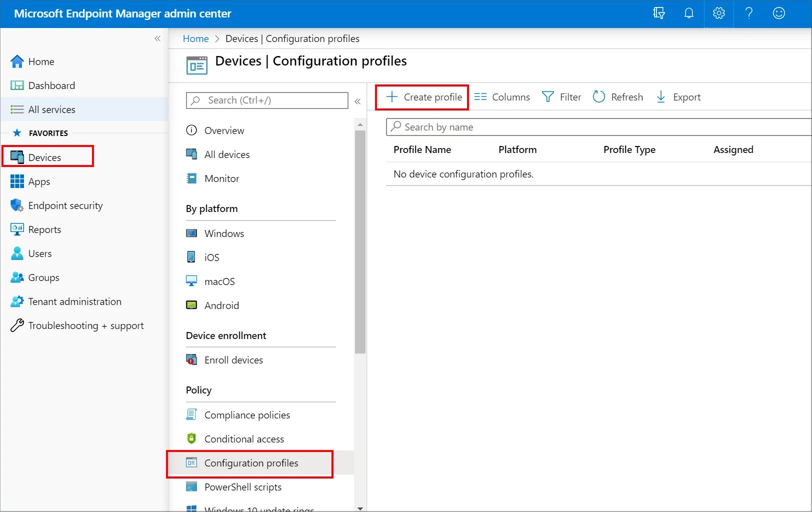Click the Devices | Configuration profiles breadcrumb
This screenshot has width=812, height=512.
click(292, 38)
